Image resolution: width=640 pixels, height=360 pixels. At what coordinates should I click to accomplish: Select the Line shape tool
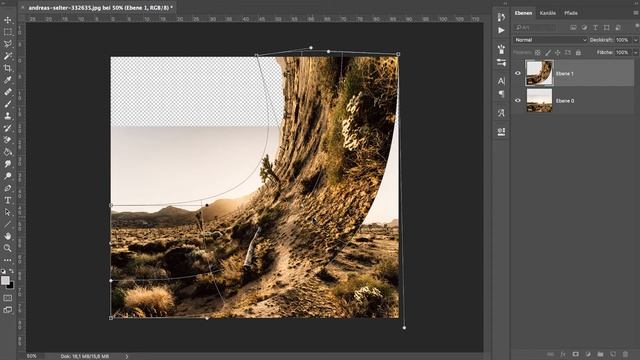pyautogui.click(x=8, y=224)
